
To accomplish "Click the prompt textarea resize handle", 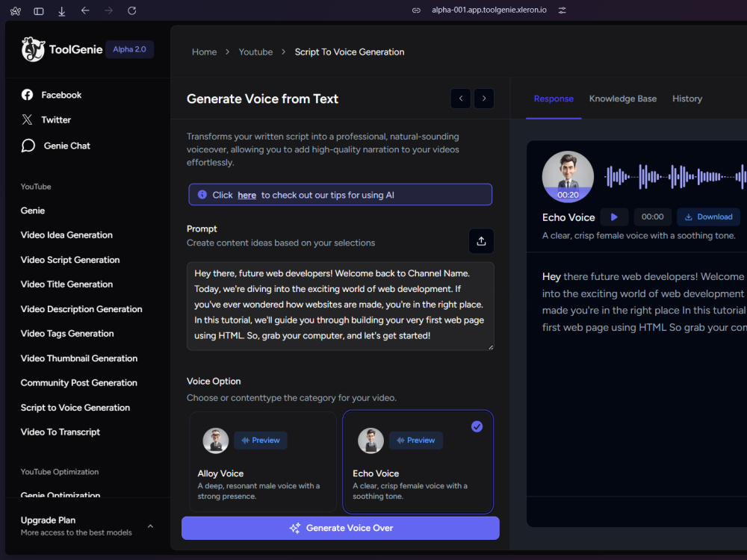I will [x=490, y=347].
